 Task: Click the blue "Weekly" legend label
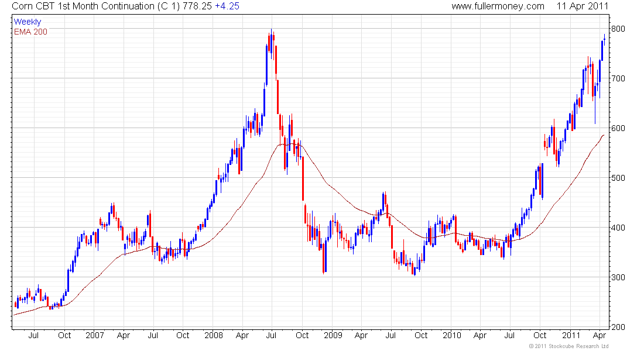click(28, 22)
